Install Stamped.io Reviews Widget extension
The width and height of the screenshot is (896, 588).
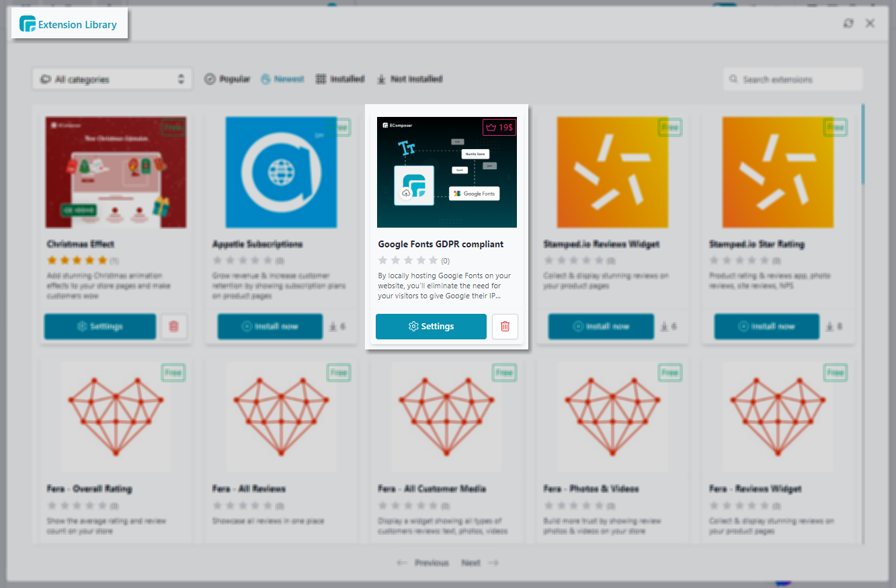[x=601, y=327]
